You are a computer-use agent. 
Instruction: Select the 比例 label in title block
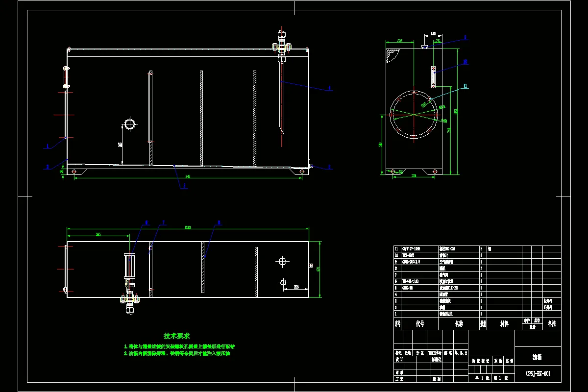pos(509,361)
